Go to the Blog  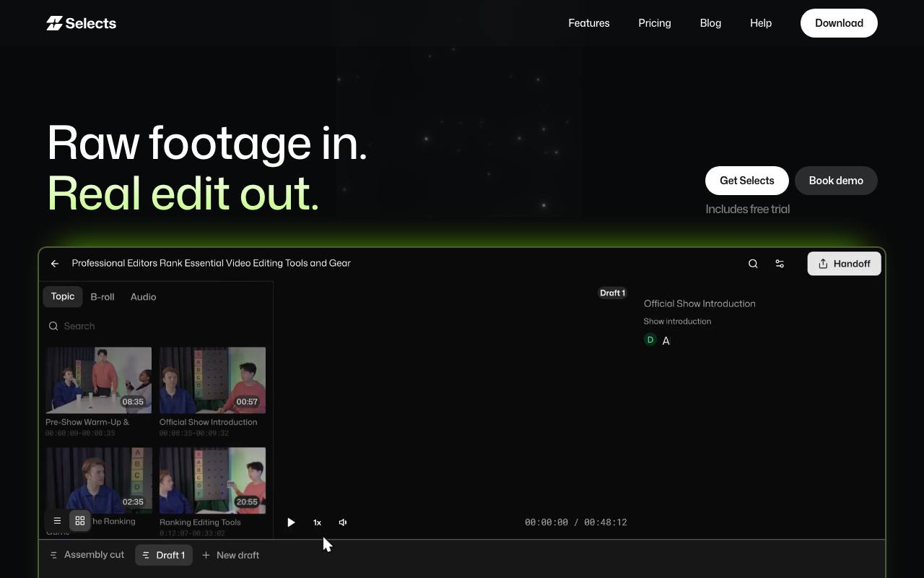710,23
